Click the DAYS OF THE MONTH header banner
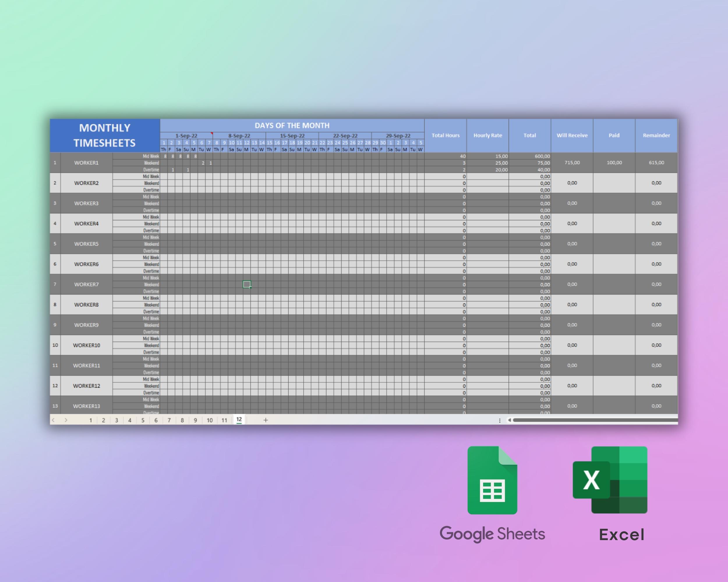 292,125
